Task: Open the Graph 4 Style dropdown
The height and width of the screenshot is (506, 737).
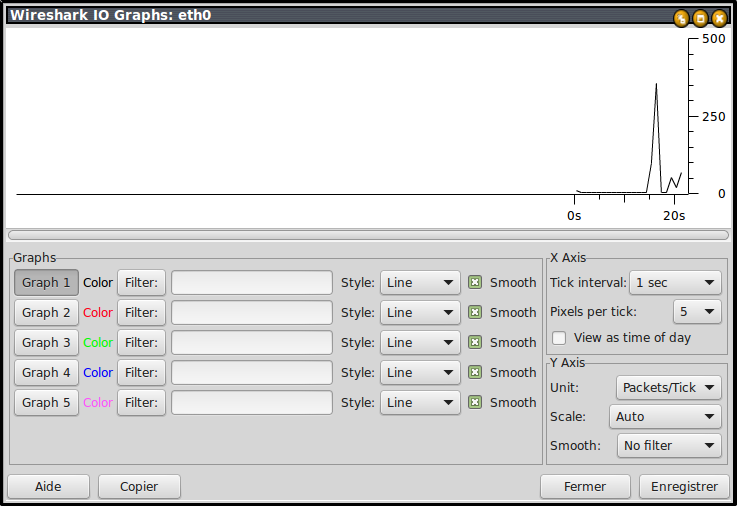Action: pyautogui.click(x=420, y=373)
